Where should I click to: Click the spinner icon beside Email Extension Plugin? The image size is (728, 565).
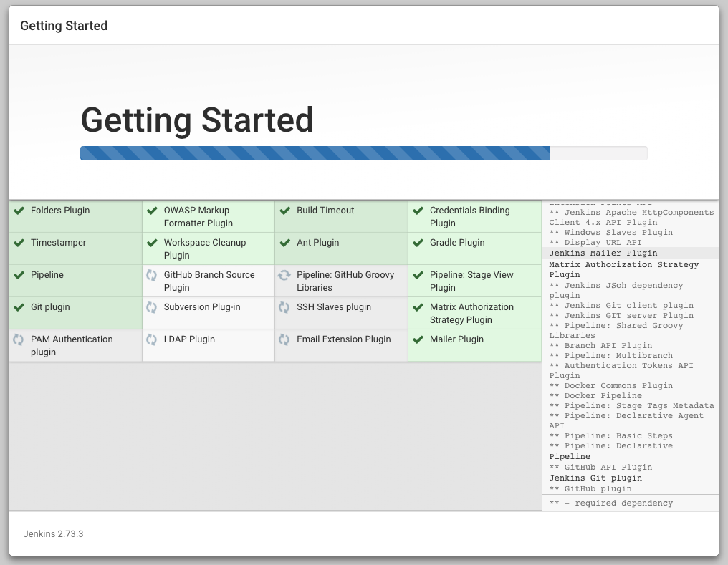284,339
